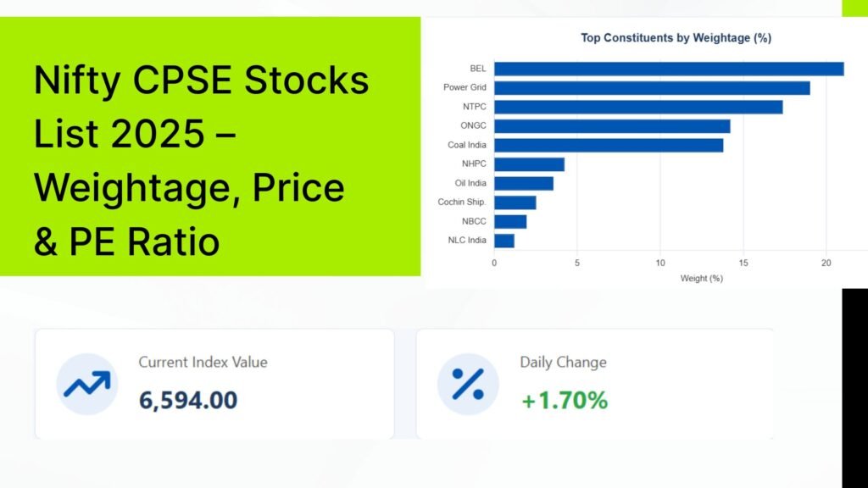Click the Current Index Value card
This screenshot has height=488, width=868.
click(x=214, y=384)
